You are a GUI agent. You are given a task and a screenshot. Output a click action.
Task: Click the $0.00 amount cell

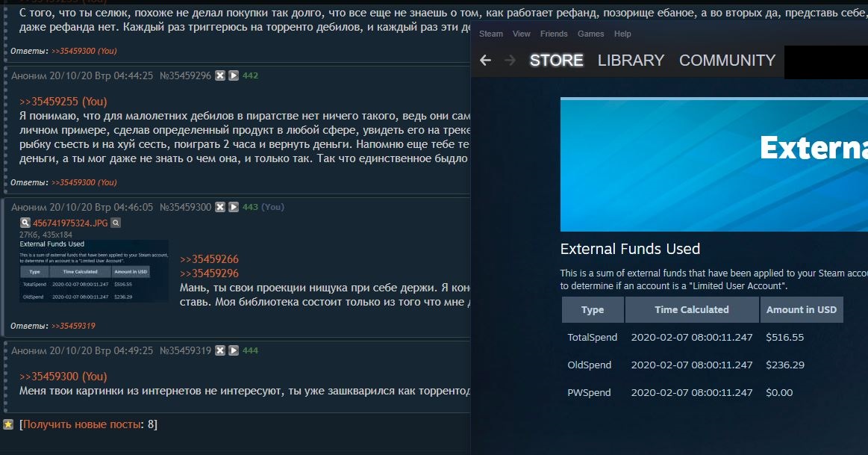(x=779, y=393)
